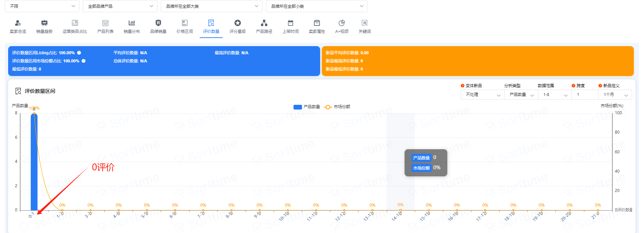The width and height of the screenshot is (644, 233).
Task: Click help icon next to 跨度
Action: pyautogui.click(x=573, y=86)
